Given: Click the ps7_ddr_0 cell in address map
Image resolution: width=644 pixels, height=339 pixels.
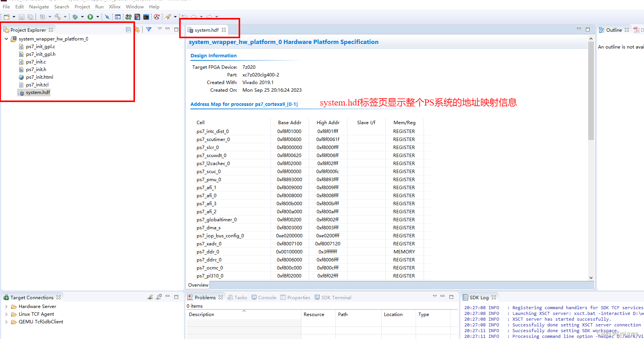Looking at the screenshot, I should (x=208, y=252).
